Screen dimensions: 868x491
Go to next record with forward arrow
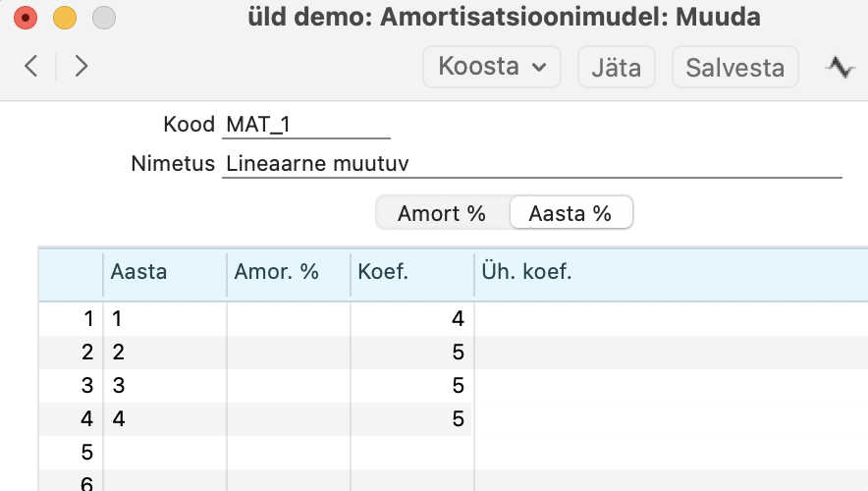81,67
